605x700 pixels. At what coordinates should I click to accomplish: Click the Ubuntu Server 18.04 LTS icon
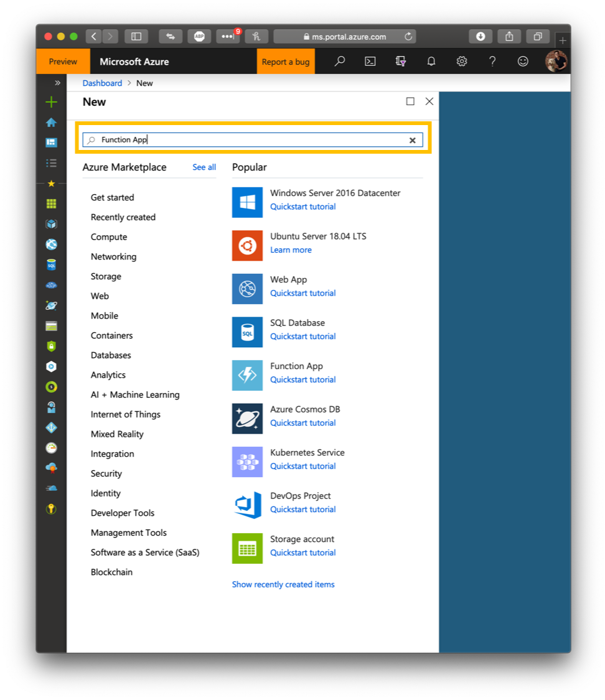coord(247,246)
